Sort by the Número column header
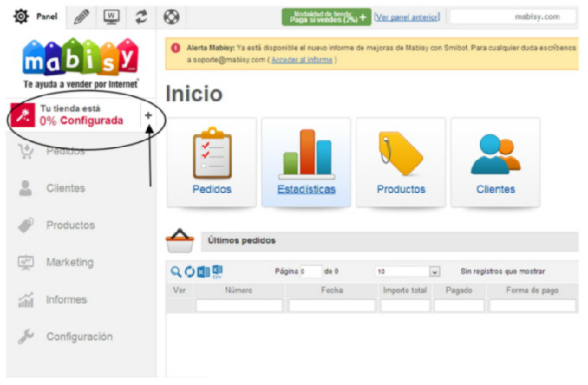This screenshot has height=385, width=588. point(239,290)
